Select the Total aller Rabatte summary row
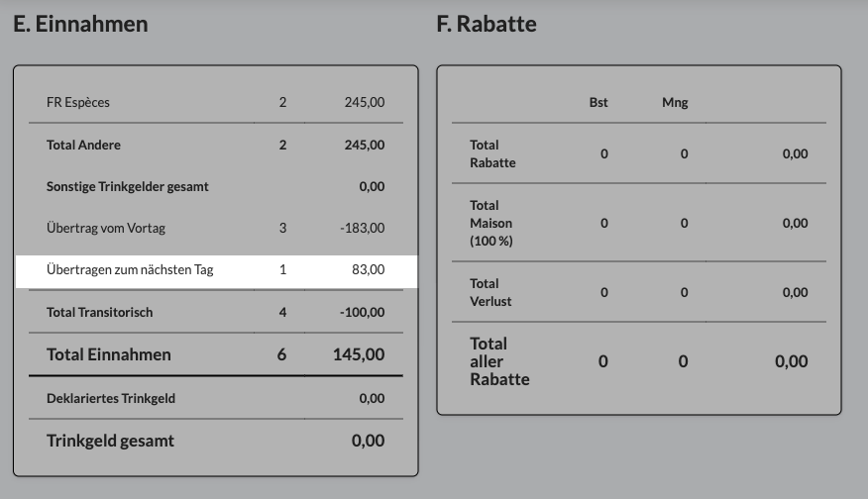This screenshot has height=499, width=868. (x=639, y=361)
